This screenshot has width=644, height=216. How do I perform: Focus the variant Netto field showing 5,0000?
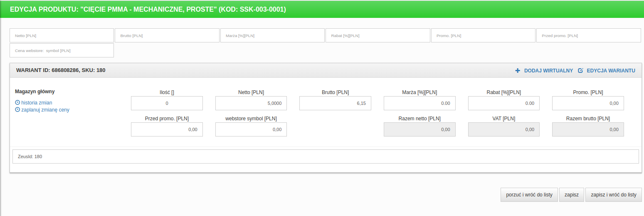(x=251, y=103)
